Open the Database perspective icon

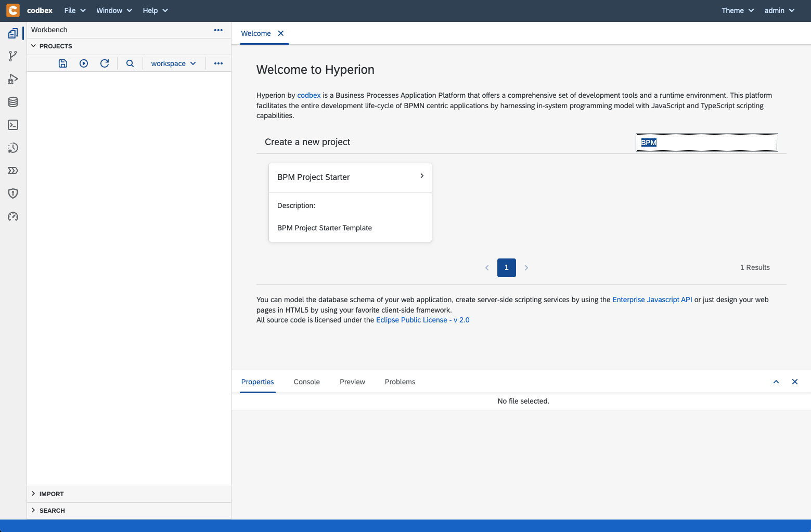pos(13,102)
